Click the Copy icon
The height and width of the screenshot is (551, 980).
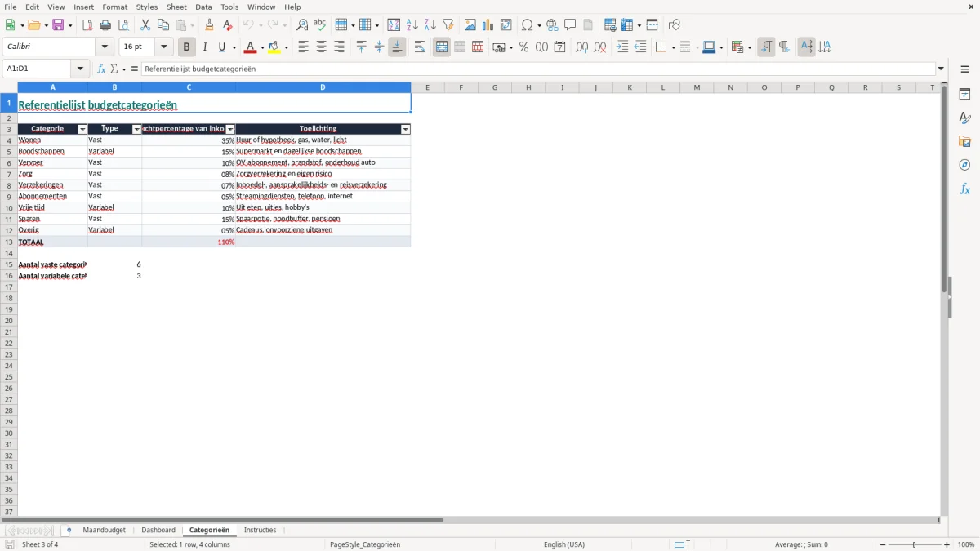163,25
